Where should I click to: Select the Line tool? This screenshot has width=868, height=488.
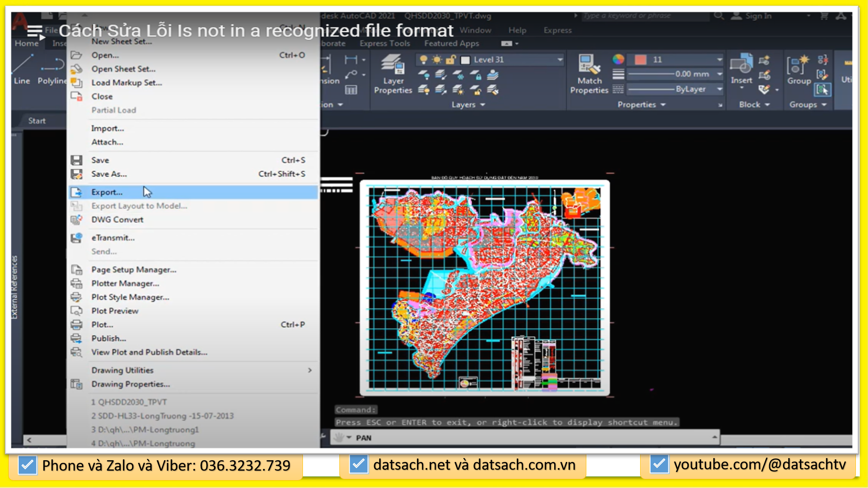click(21, 69)
